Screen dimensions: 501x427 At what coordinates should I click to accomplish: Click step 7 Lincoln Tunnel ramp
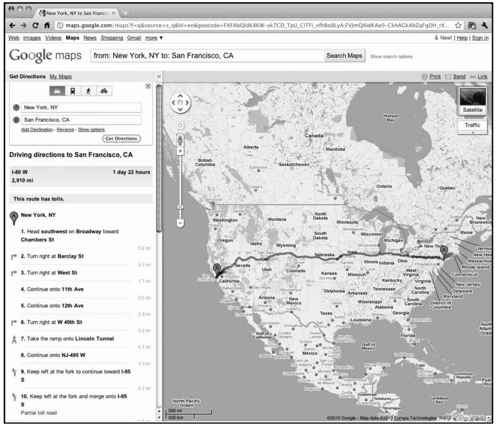[67, 339]
